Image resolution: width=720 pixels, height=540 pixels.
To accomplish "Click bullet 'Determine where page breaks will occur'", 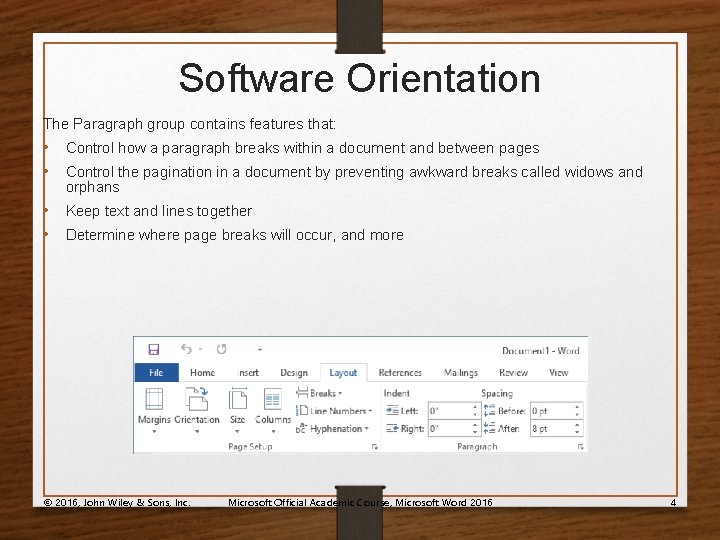I will click(235, 235).
